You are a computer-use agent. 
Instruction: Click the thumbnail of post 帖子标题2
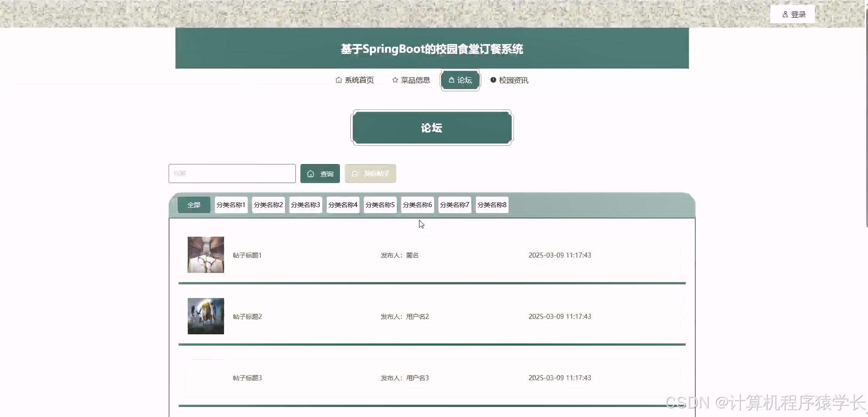coord(205,316)
